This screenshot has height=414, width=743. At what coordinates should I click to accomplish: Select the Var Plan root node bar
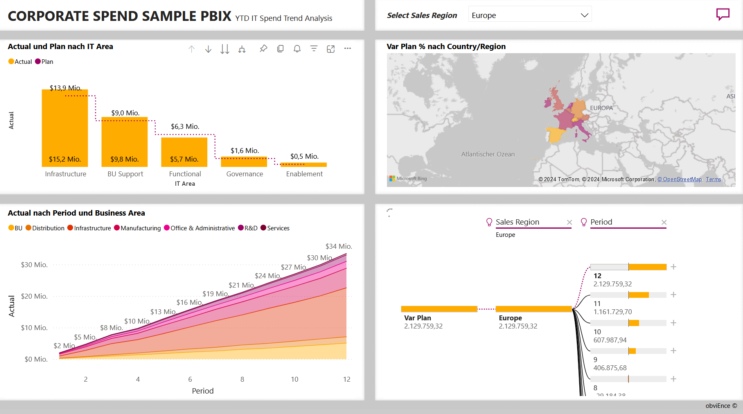click(x=439, y=309)
